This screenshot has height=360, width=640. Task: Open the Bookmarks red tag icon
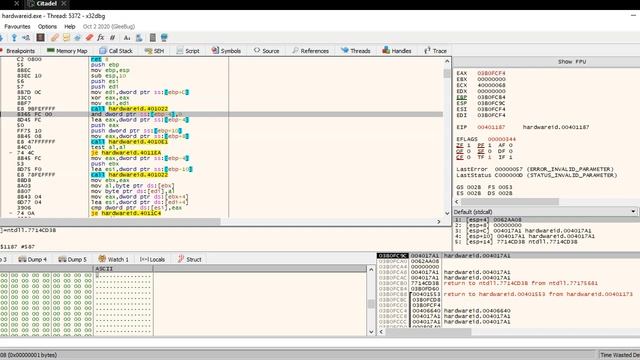(x=89, y=38)
